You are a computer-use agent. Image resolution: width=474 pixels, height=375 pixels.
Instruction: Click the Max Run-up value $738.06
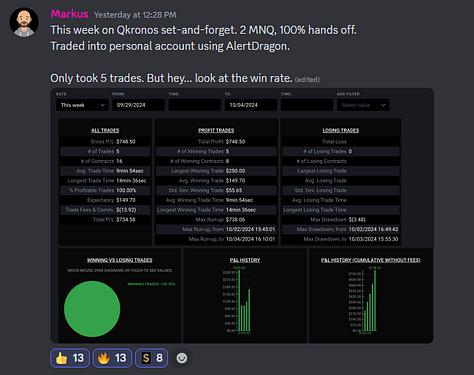(x=235, y=220)
